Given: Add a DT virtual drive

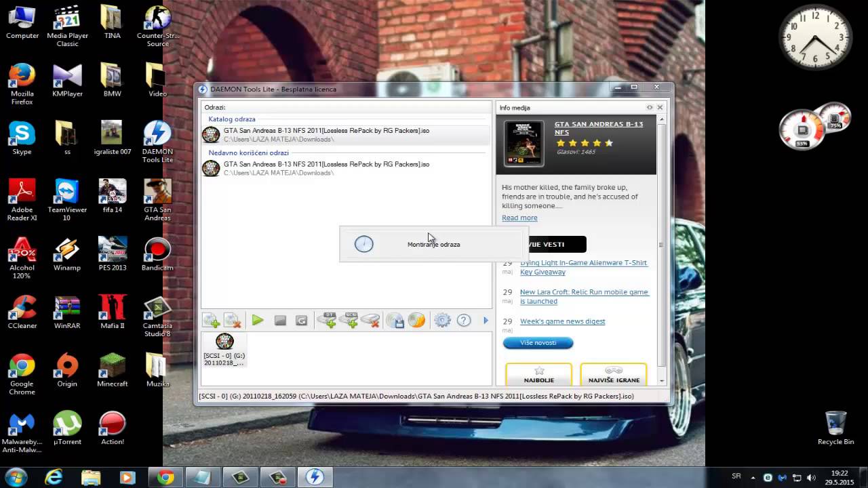Looking at the screenshot, I should tap(327, 320).
